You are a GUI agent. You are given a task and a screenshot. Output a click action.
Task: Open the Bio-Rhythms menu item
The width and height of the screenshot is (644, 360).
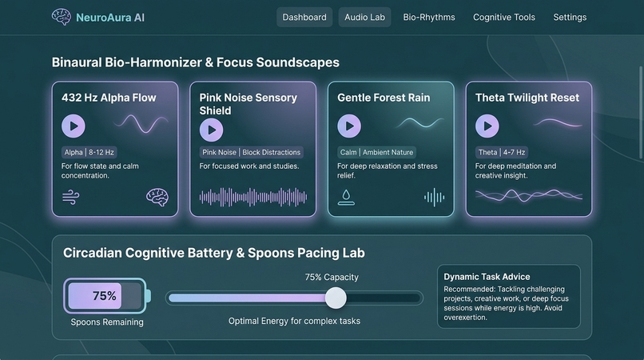[x=429, y=18]
